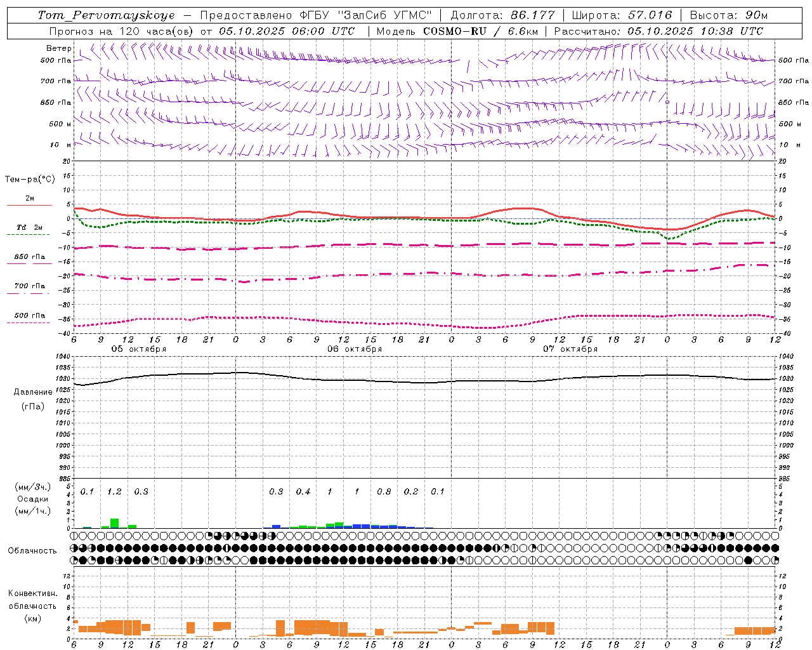Viewport: 812px width, 650px height.
Task: Click the 06 октября date label
Action: pyautogui.click(x=355, y=349)
